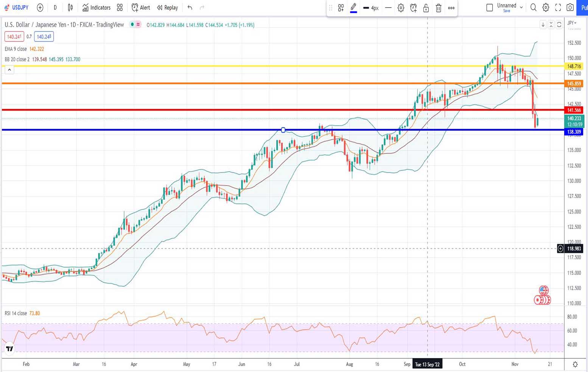Take a chart snapshot with the camera icon
The height and width of the screenshot is (372, 588).
pyautogui.click(x=570, y=8)
